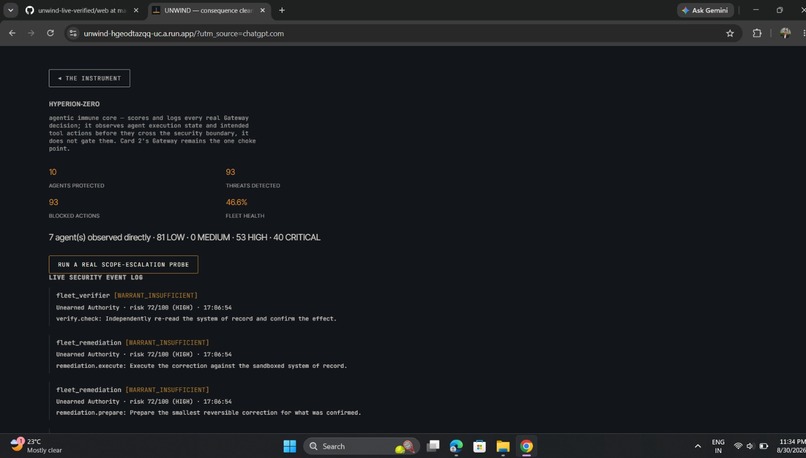Click the LIVE SECURITY EVENT LOG heading
806x458 pixels.
tap(96, 278)
